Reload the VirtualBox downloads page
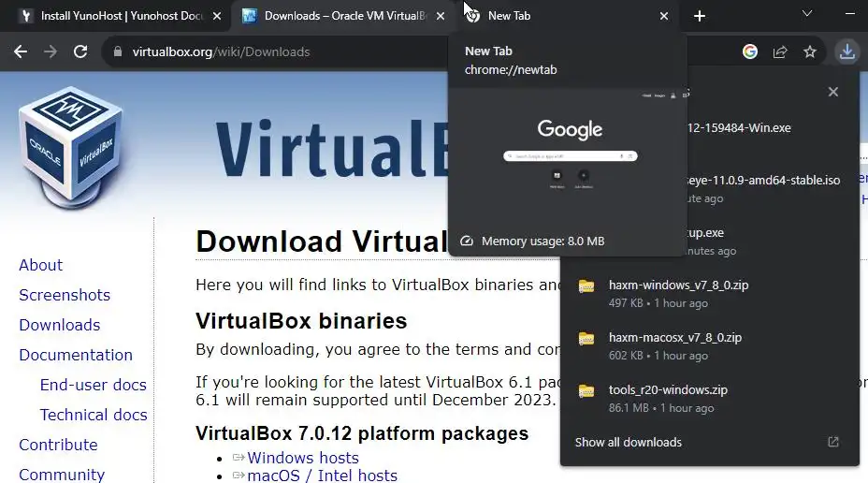 coord(80,51)
